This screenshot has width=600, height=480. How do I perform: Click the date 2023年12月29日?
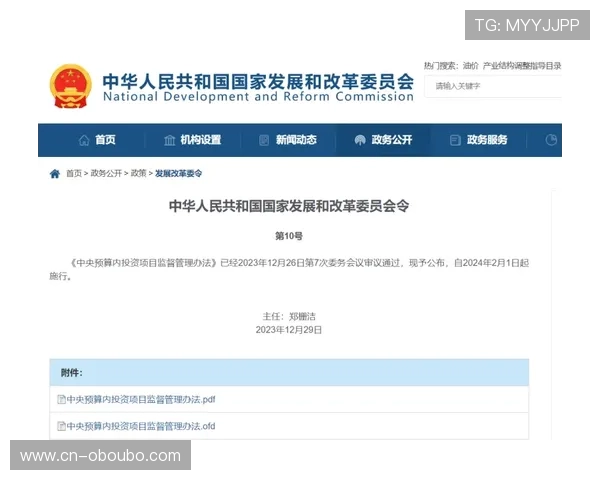pyautogui.click(x=289, y=330)
